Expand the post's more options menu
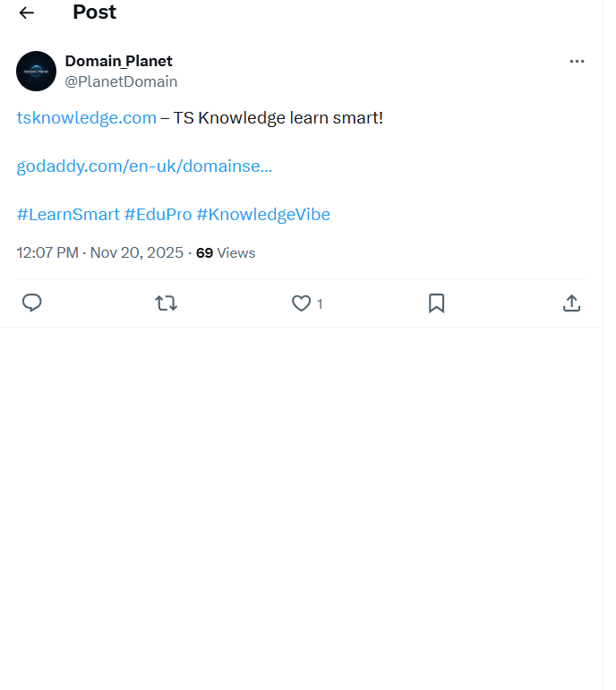This screenshot has height=690, width=616. [x=577, y=61]
